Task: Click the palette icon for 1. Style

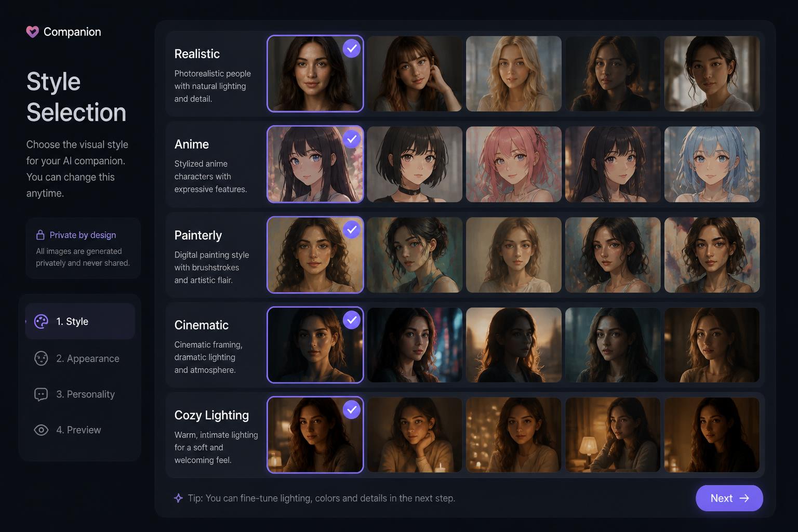Action: pyautogui.click(x=41, y=322)
